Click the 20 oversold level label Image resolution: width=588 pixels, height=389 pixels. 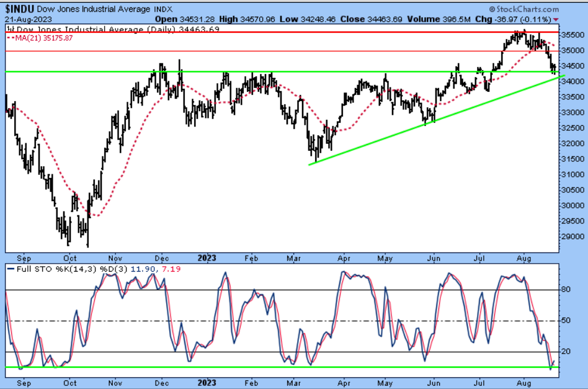tap(566, 352)
